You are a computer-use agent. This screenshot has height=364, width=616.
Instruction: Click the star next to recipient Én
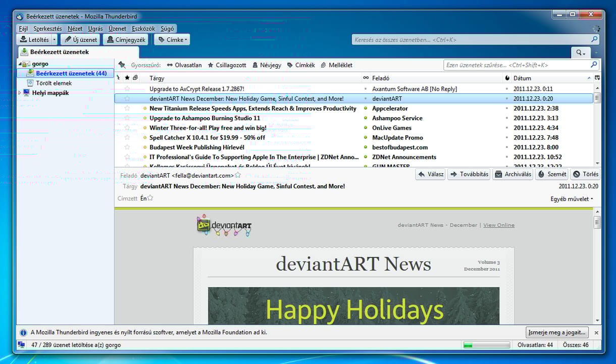coord(150,198)
